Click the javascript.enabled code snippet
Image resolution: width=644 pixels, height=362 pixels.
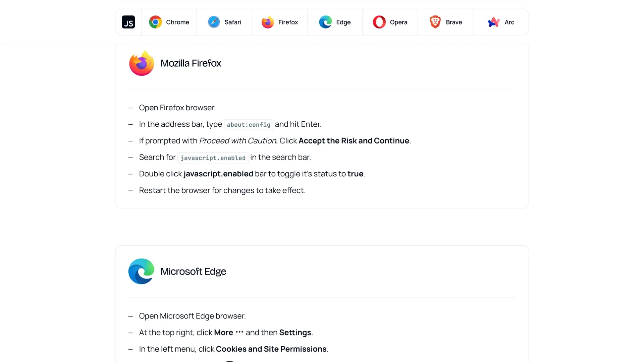(213, 158)
